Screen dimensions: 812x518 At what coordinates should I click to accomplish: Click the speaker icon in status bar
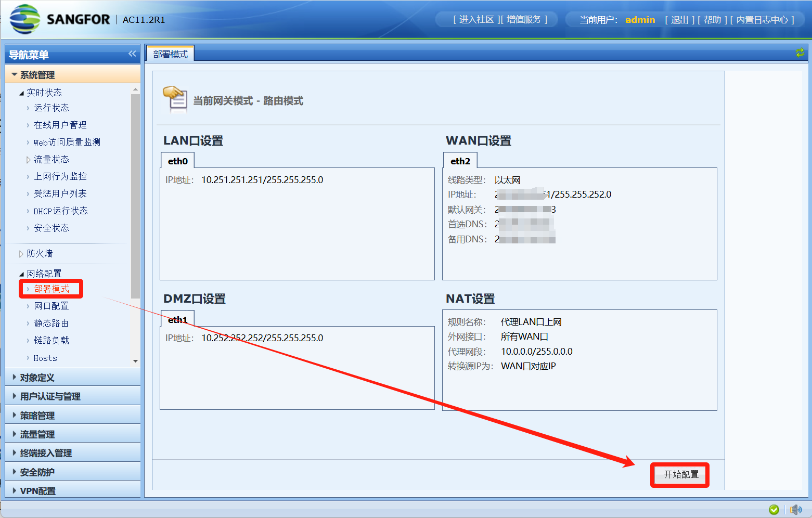[795, 509]
